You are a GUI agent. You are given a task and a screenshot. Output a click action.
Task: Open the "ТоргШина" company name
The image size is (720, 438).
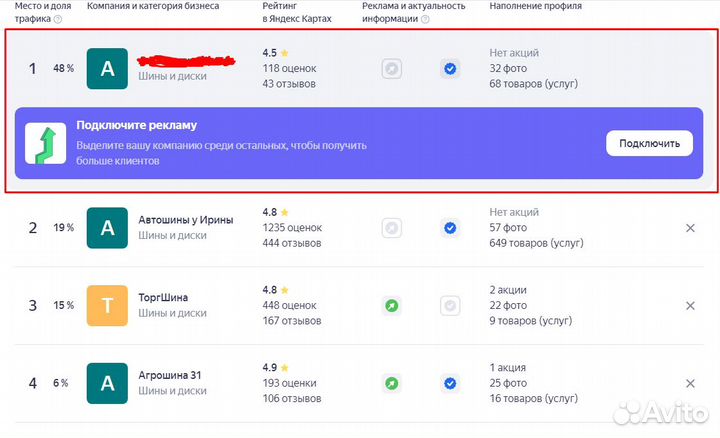pos(162,297)
